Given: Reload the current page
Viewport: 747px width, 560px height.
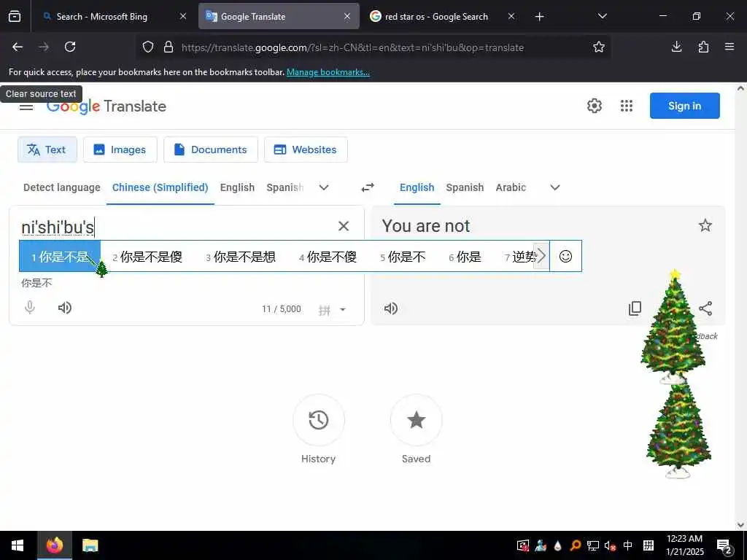Looking at the screenshot, I should (x=70, y=47).
